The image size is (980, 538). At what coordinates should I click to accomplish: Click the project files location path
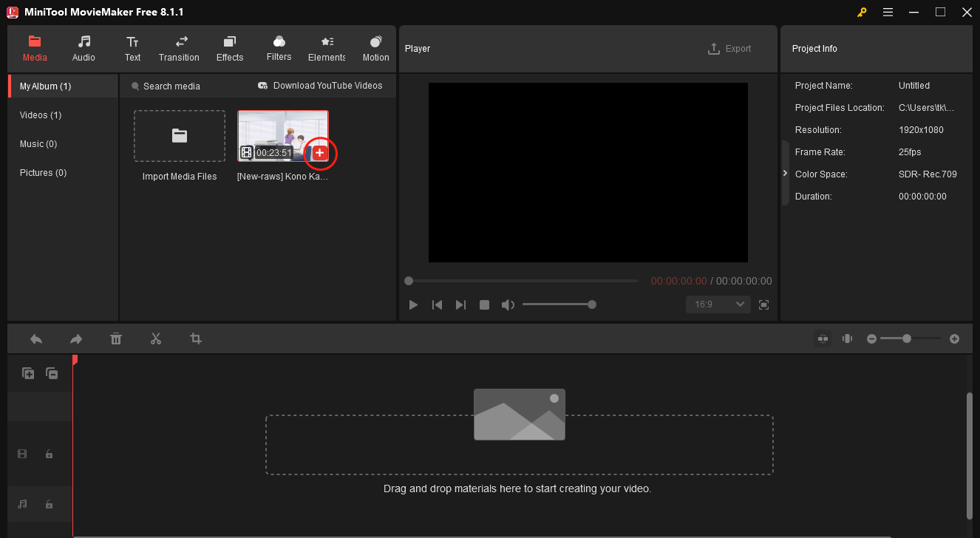click(926, 108)
